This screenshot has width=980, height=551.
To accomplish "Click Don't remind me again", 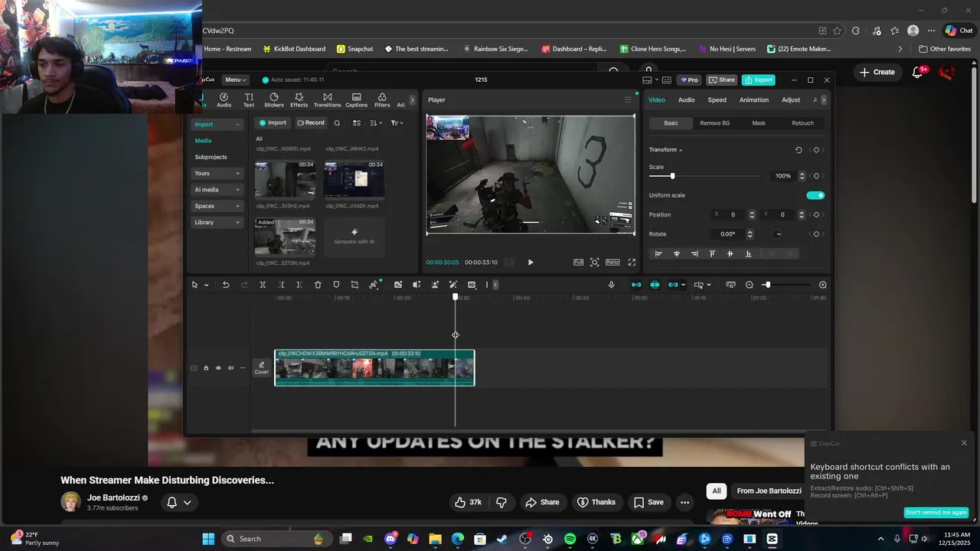I will click(936, 513).
